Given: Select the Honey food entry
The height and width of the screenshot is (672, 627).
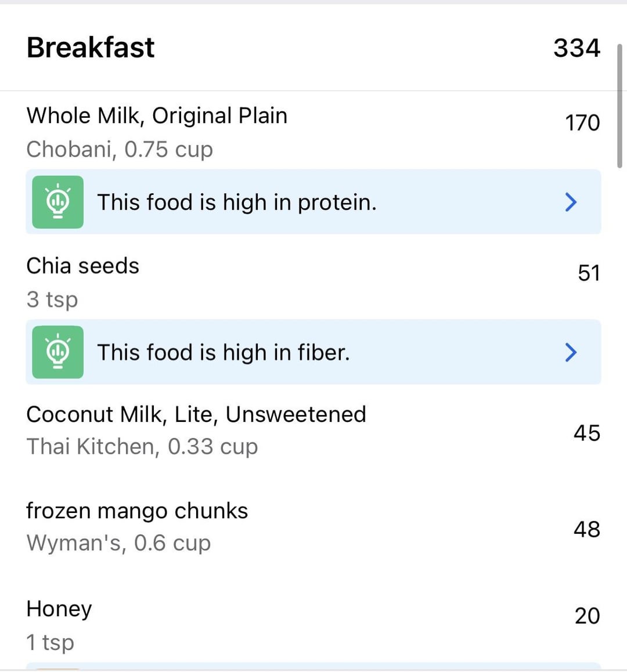Looking at the screenshot, I should pyautogui.click(x=59, y=609).
